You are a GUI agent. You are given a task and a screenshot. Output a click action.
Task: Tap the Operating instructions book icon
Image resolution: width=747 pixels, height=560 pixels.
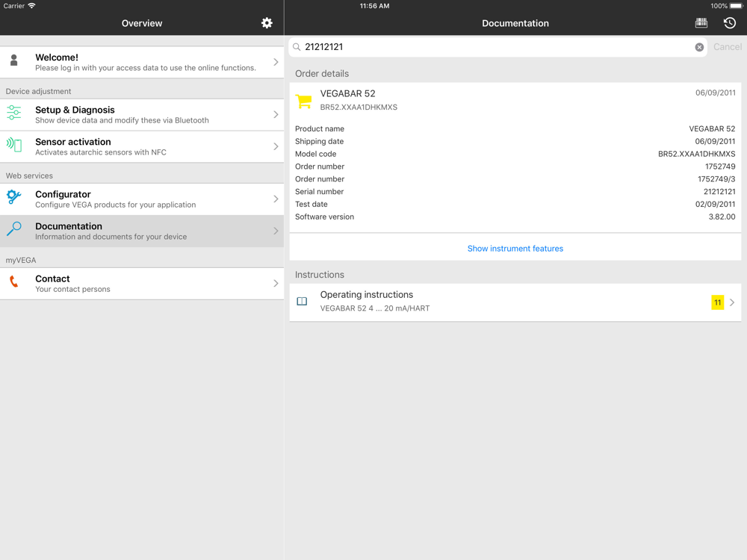click(x=302, y=301)
